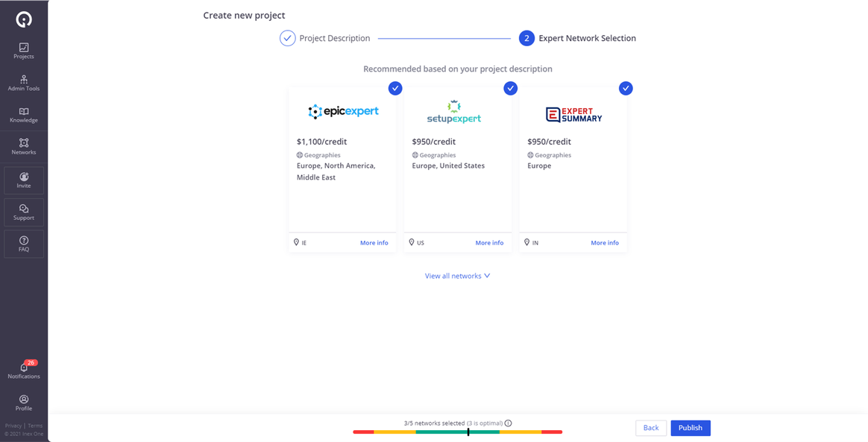Open the Knowledge section
This screenshot has width=868, height=442.
point(23,114)
